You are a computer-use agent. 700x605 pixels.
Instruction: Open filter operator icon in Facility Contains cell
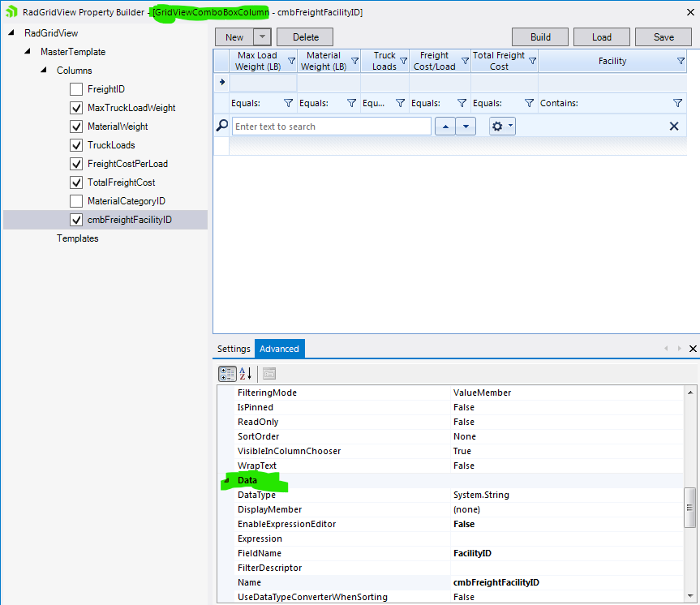point(677,103)
